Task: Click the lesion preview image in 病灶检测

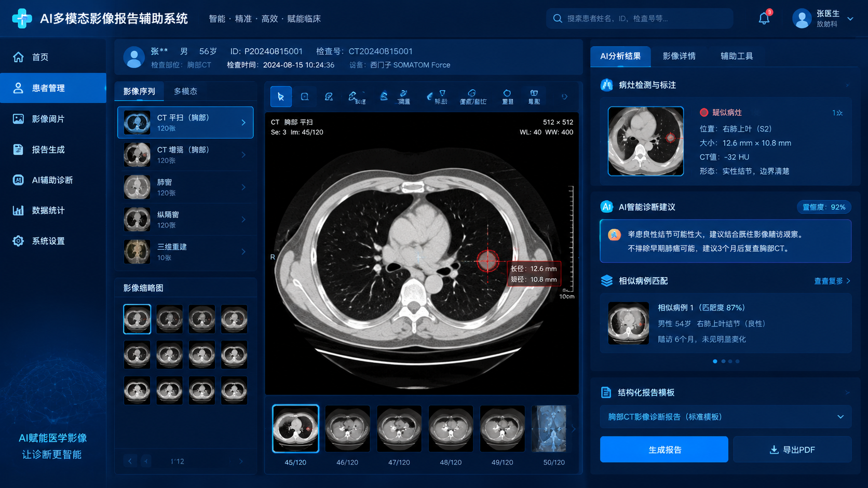Action: (x=646, y=141)
